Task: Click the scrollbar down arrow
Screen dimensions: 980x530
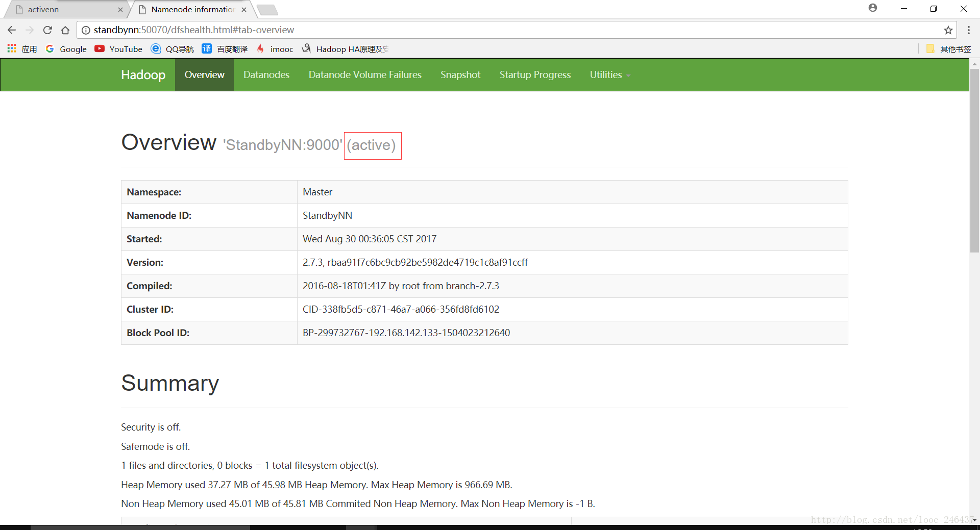Action: click(974, 520)
